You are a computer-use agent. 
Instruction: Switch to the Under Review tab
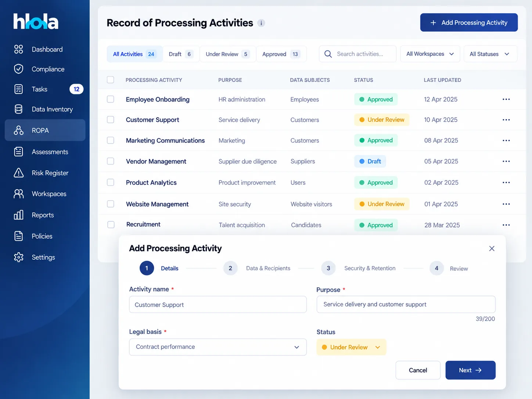click(x=227, y=54)
